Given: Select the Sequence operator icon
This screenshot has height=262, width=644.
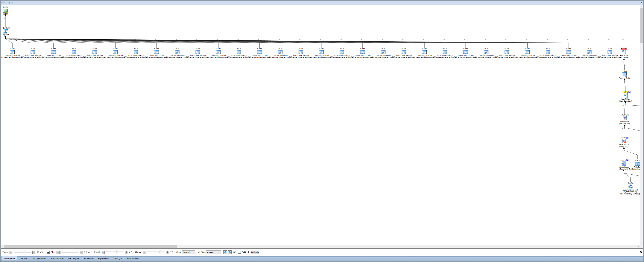Looking at the screenshot, I should [5, 31].
